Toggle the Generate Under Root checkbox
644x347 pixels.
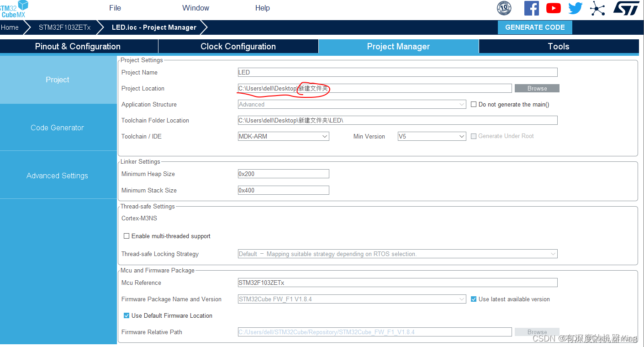click(474, 136)
